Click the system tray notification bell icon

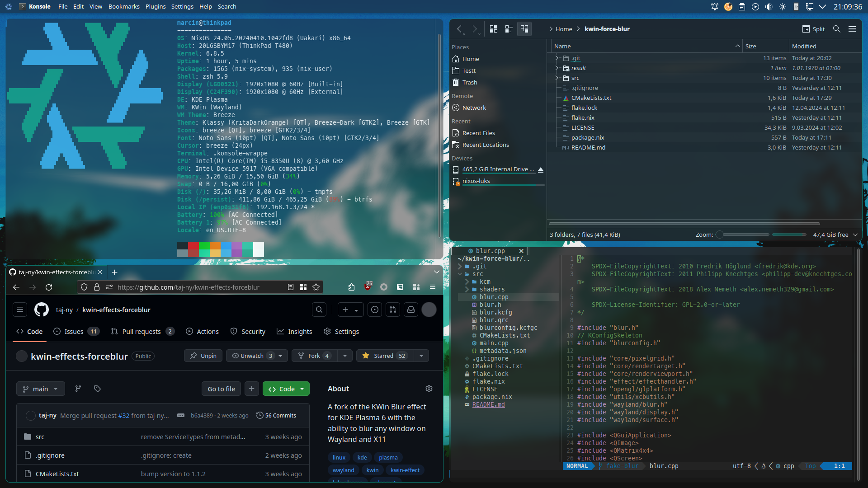click(714, 7)
